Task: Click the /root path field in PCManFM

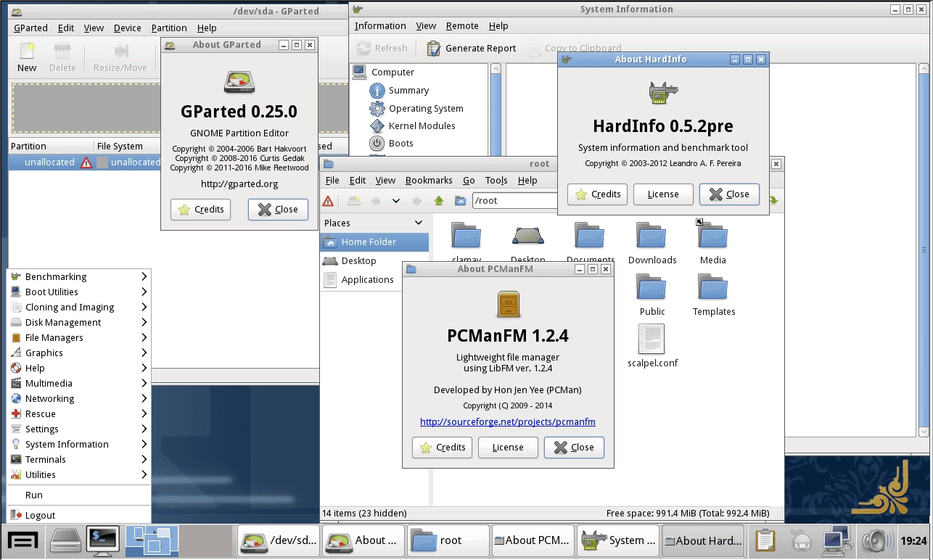Action: coord(514,201)
